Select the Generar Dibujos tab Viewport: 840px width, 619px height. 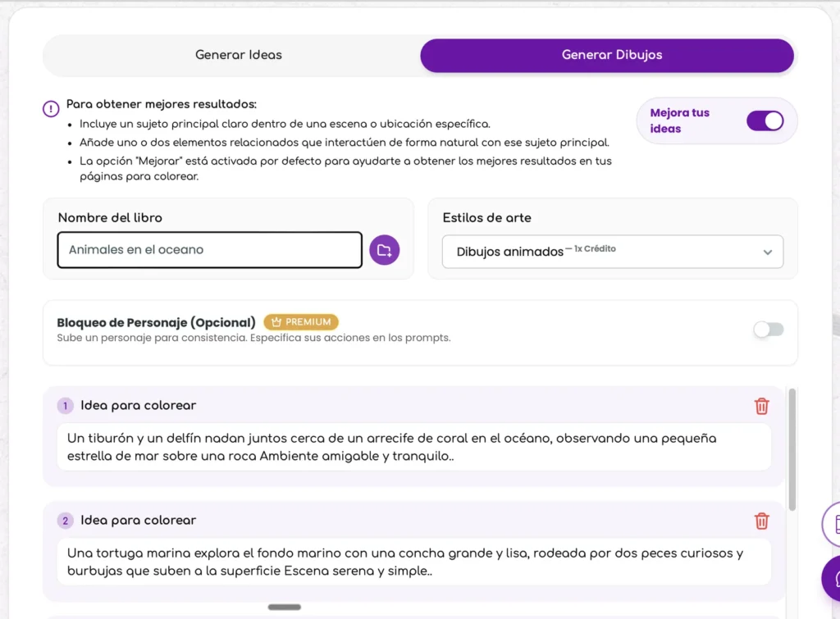click(612, 55)
